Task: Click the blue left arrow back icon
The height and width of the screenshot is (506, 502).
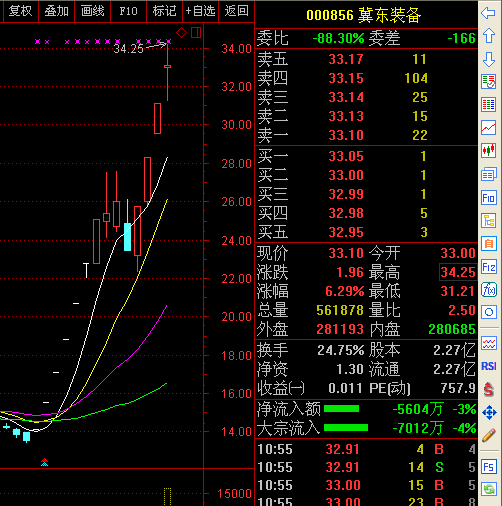Action: (488, 13)
